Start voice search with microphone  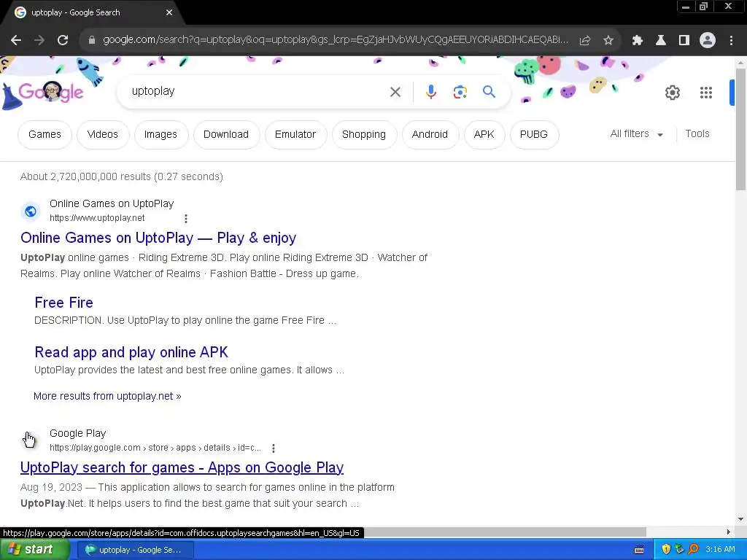click(430, 92)
